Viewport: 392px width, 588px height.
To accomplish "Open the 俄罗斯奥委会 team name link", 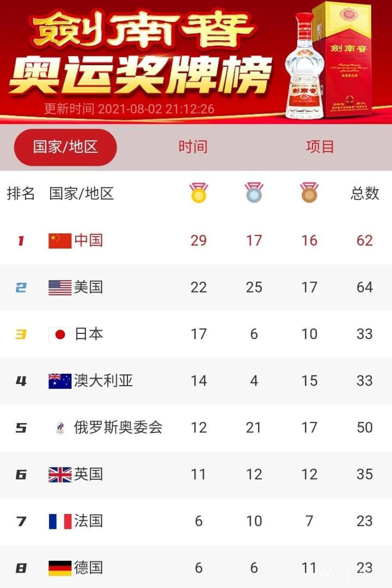I will pyautogui.click(x=118, y=428).
